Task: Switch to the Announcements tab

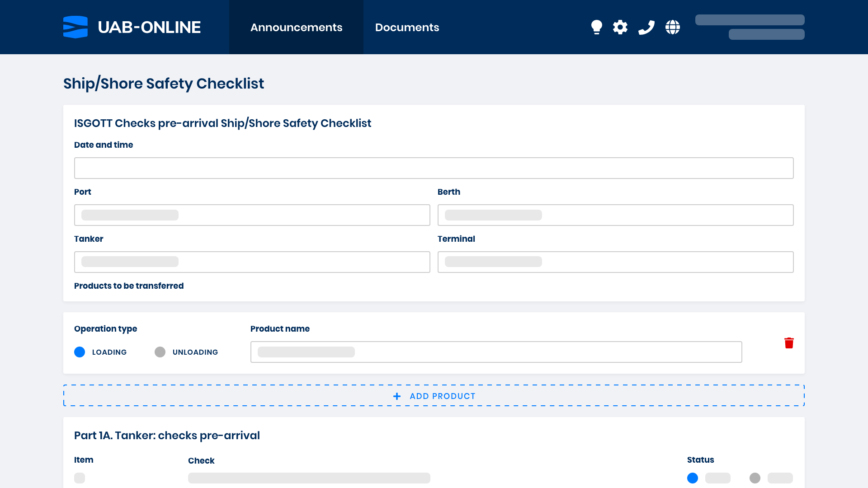Action: pos(296,27)
